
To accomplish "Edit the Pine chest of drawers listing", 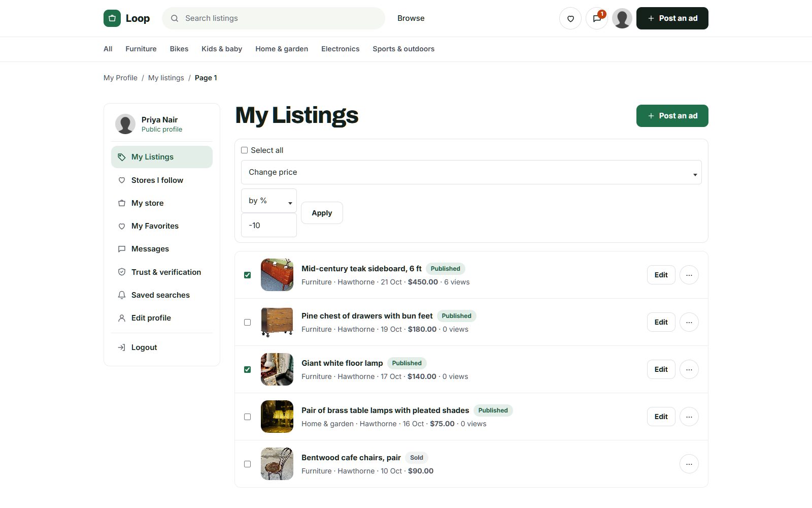I will [661, 322].
